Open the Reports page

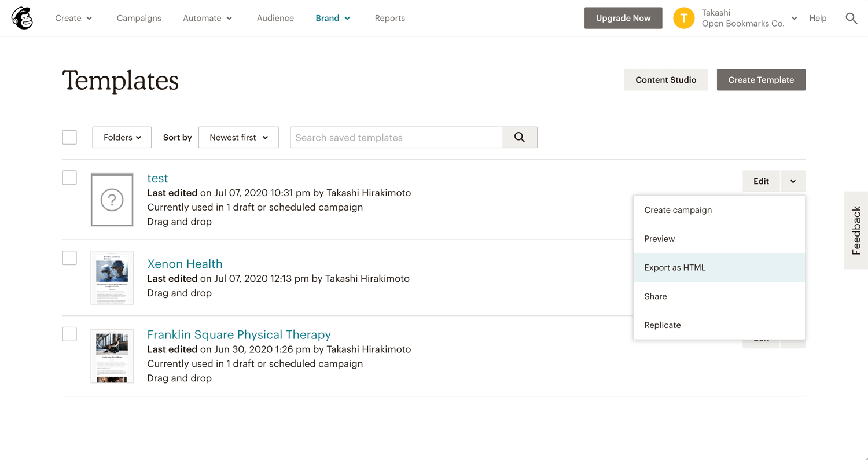point(389,18)
